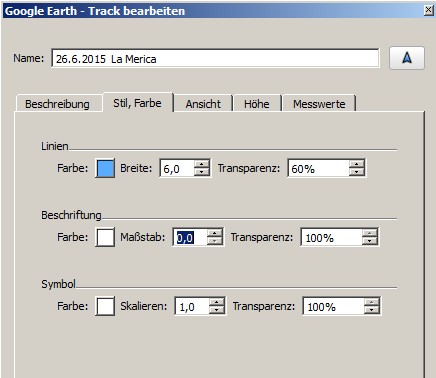436x378 pixels.
Task: Increase Symbol Transparenz with up arrow
Action: tap(372, 302)
